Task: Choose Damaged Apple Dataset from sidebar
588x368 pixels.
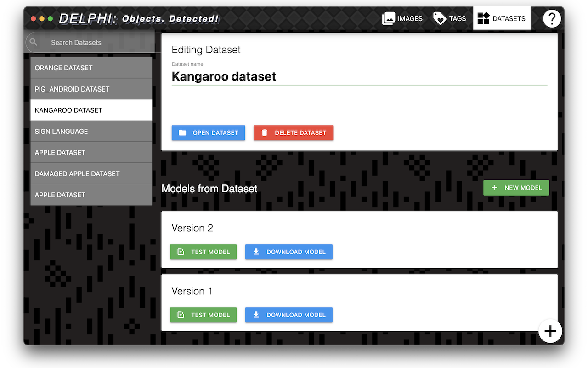Action: point(91,174)
